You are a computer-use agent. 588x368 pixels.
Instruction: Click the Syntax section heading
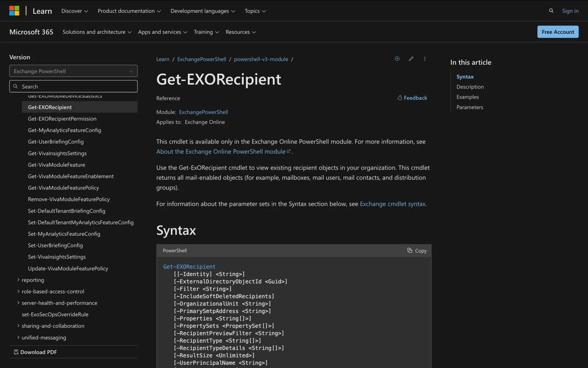tap(176, 231)
